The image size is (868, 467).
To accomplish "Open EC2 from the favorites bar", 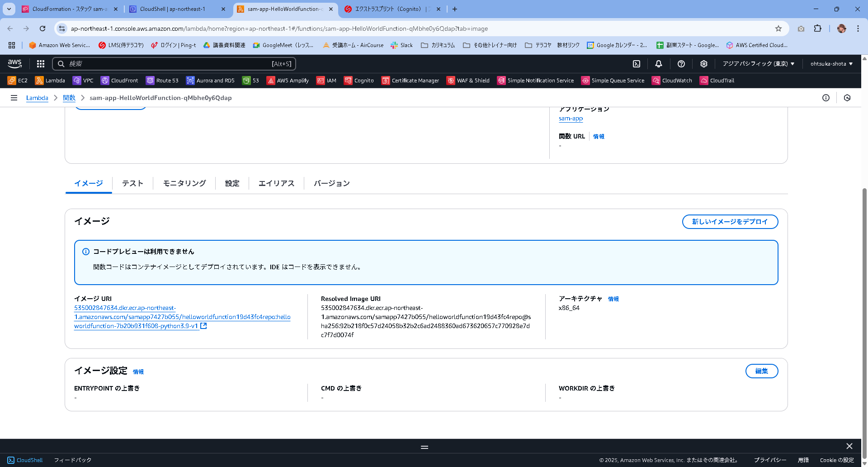I will tap(18, 81).
